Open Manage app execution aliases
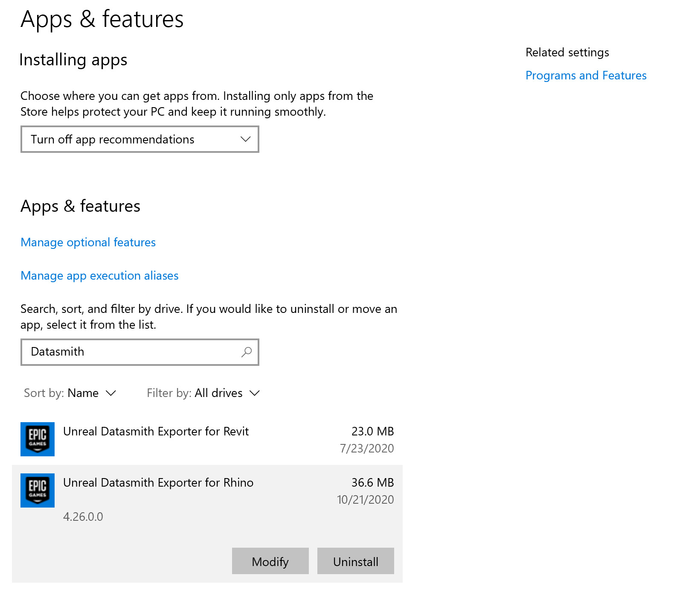The image size is (700, 610). 99,275
